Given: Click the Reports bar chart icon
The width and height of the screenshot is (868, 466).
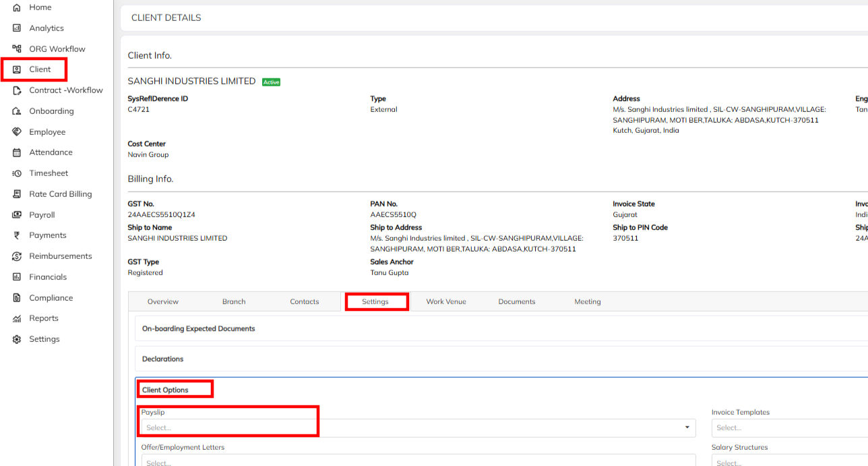Looking at the screenshot, I should click(17, 318).
